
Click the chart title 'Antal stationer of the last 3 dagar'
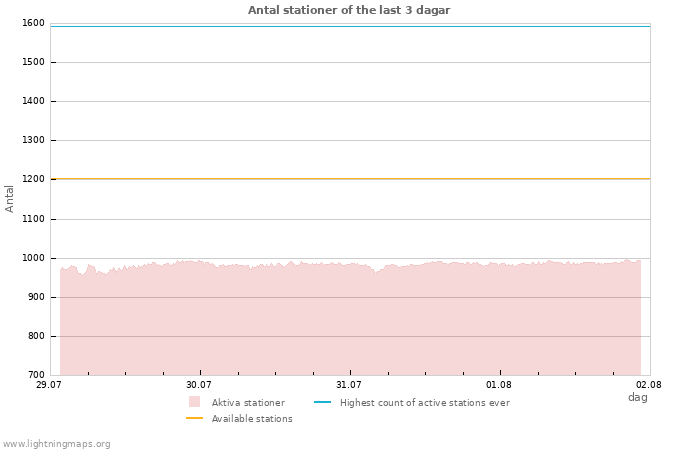click(349, 10)
